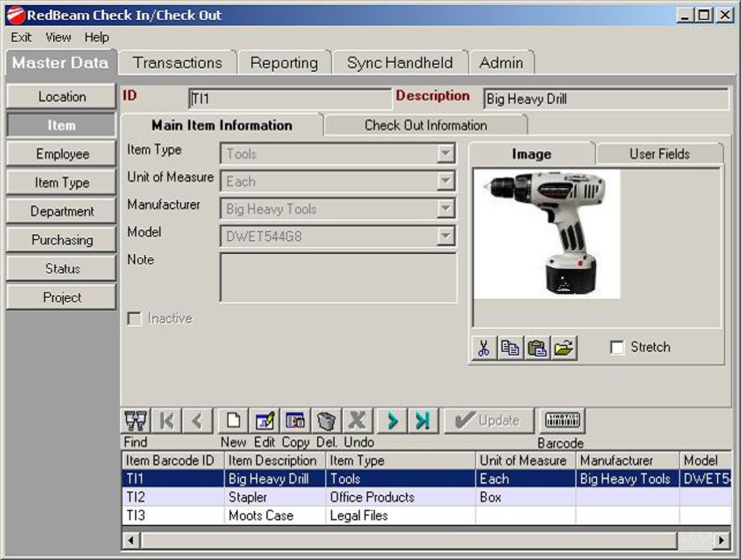741x560 pixels.
Task: Enable the Stretch image checkbox
Action: pos(617,347)
